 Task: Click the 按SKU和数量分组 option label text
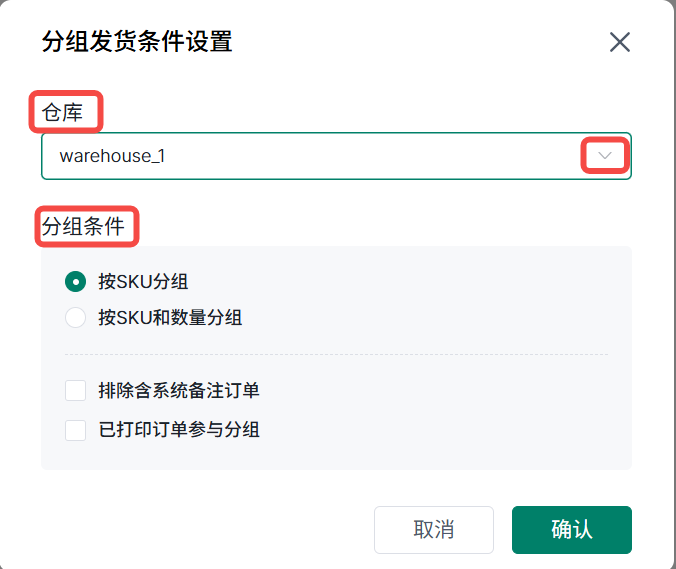(170, 318)
